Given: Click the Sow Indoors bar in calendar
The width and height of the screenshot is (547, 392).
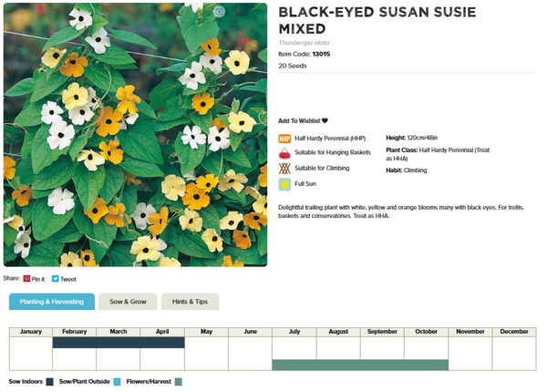Looking at the screenshot, I should click(x=119, y=343).
